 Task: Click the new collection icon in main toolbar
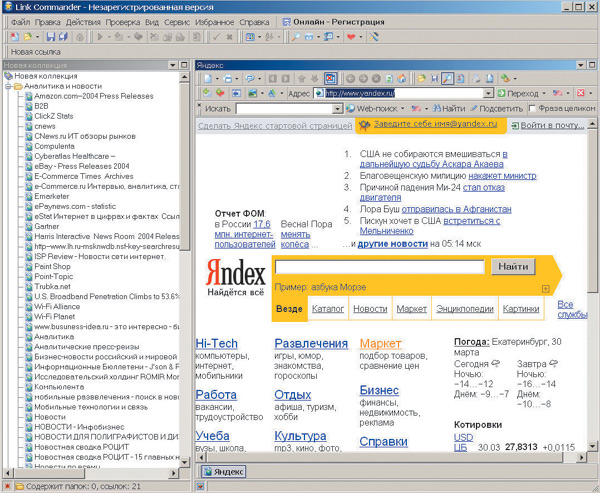tap(15, 37)
